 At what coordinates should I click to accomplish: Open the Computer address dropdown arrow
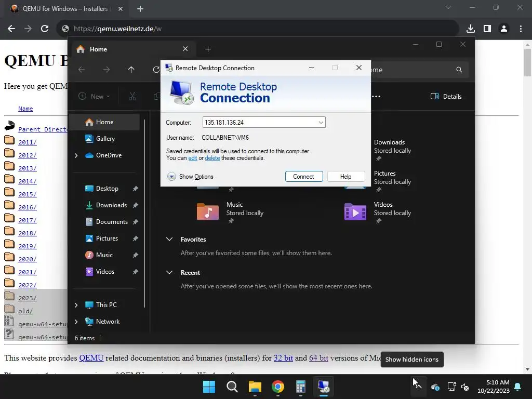[x=321, y=123]
